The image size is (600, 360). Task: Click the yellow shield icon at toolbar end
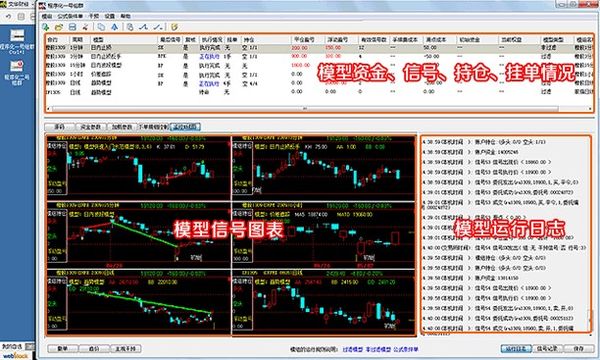[174, 27]
